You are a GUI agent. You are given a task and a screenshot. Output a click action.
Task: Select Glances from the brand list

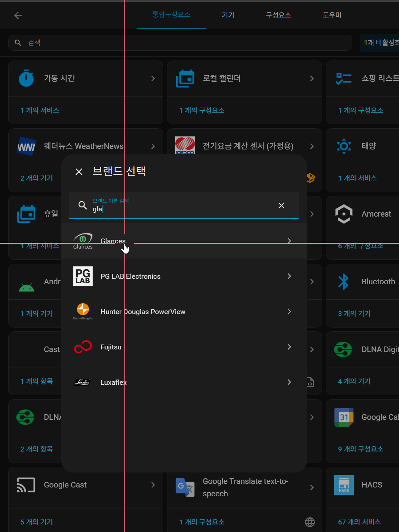pos(184,241)
